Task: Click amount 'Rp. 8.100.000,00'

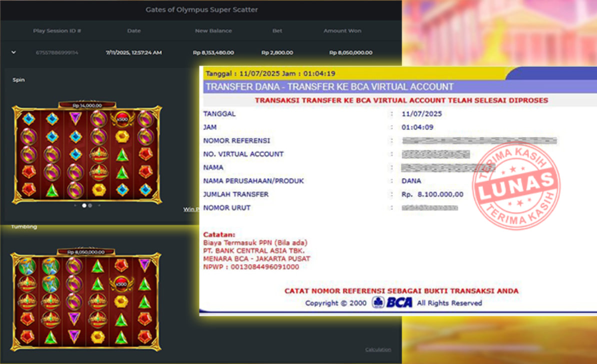Action: 432,194
